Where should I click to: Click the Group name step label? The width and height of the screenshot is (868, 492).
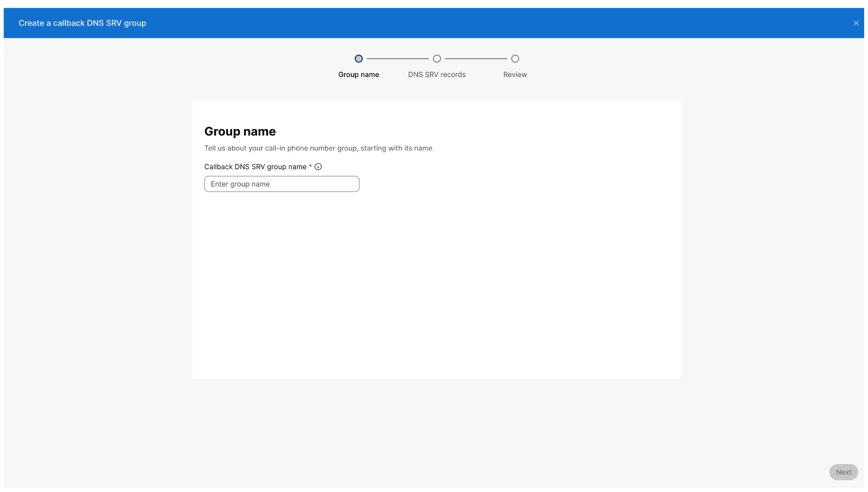tap(359, 74)
